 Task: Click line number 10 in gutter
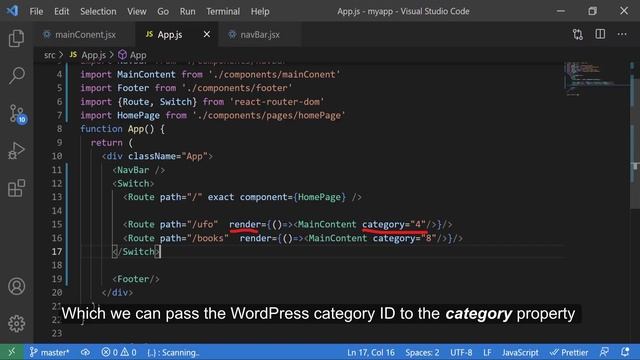[57, 156]
